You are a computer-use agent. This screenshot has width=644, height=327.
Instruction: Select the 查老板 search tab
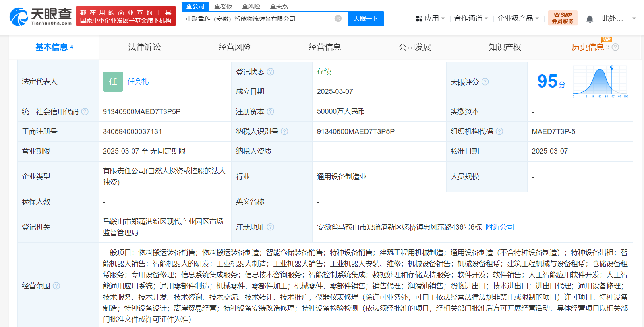click(x=223, y=6)
